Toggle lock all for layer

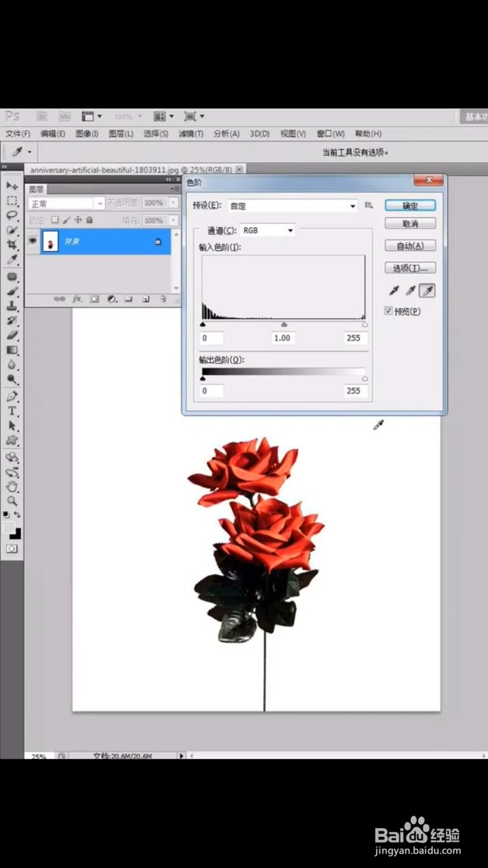coord(89,220)
